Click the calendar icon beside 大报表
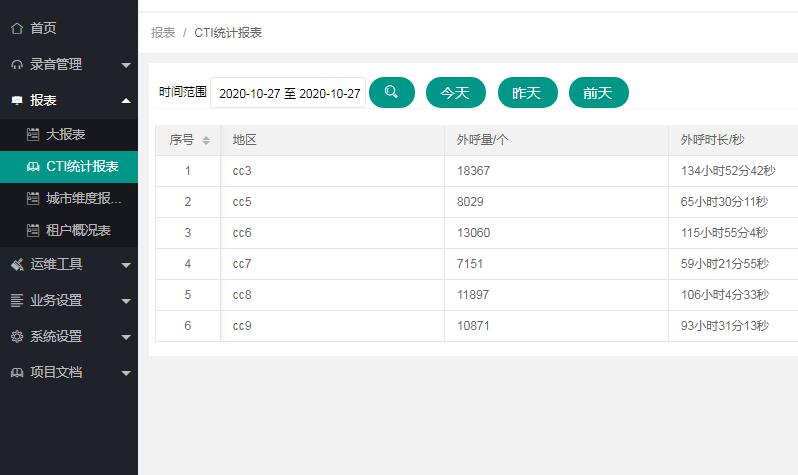The width and height of the screenshot is (798, 475). [33, 134]
